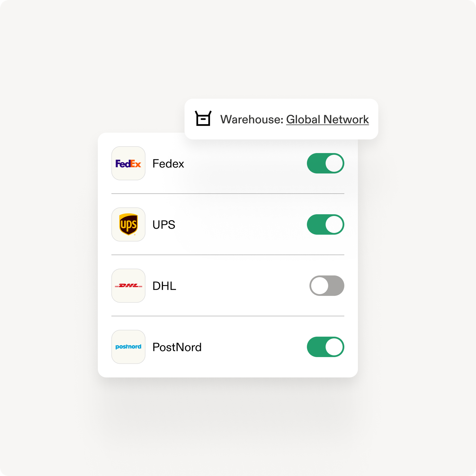Open the Global Network warehouse link
The width and height of the screenshot is (476, 476).
point(327,119)
